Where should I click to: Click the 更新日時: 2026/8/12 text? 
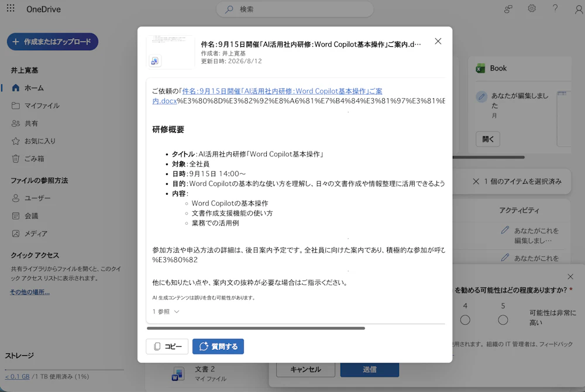tap(231, 61)
